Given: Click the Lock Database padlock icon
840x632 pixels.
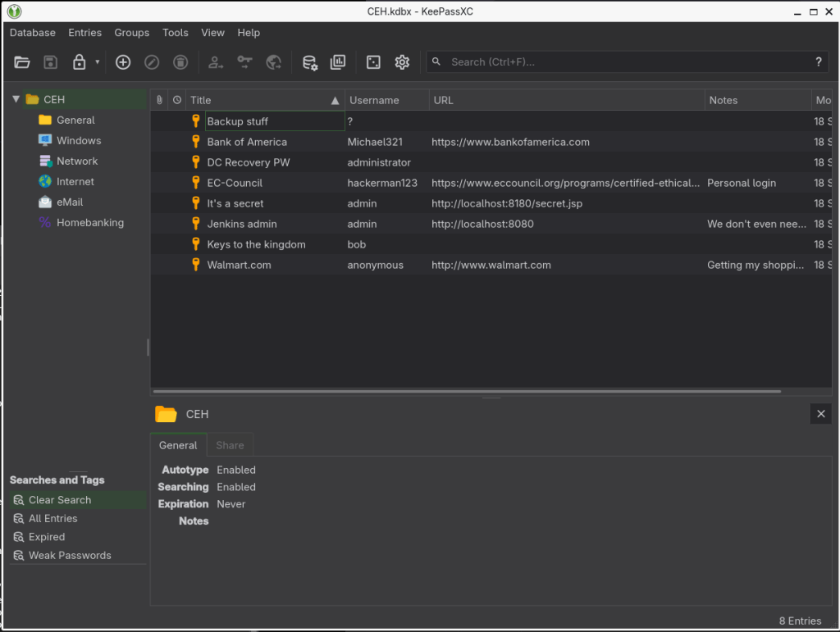Looking at the screenshot, I should [79, 62].
